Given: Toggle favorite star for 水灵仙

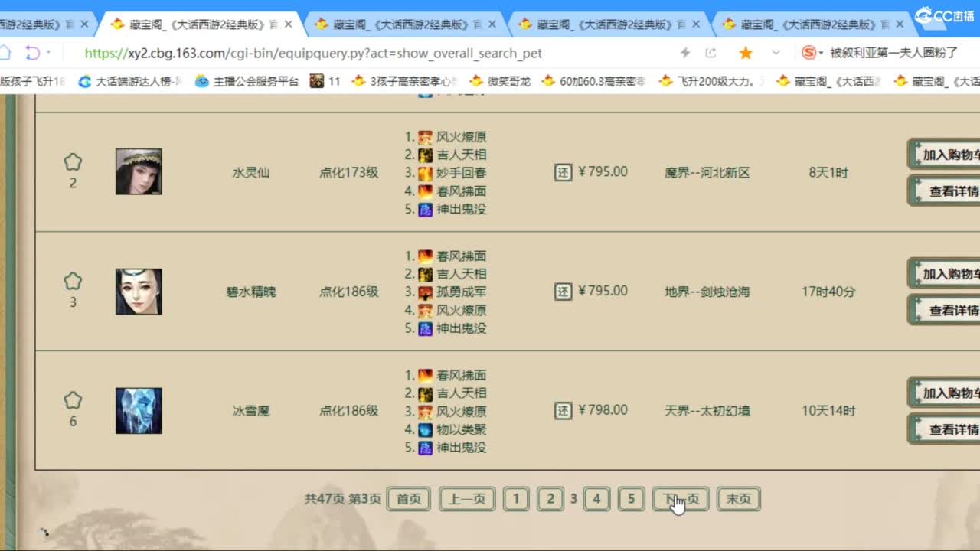Looking at the screenshot, I should (73, 162).
